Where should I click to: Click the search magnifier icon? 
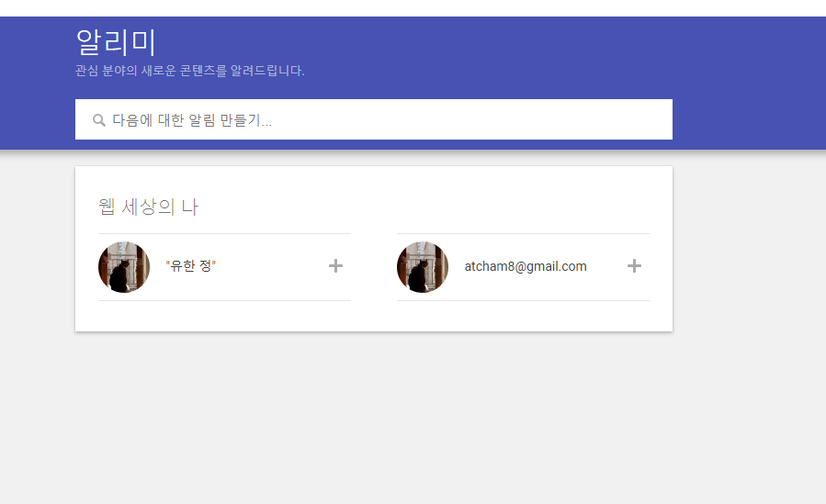pyautogui.click(x=99, y=120)
